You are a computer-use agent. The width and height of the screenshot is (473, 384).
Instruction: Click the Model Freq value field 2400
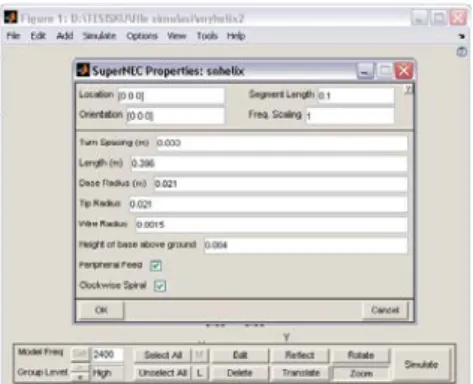107,354
